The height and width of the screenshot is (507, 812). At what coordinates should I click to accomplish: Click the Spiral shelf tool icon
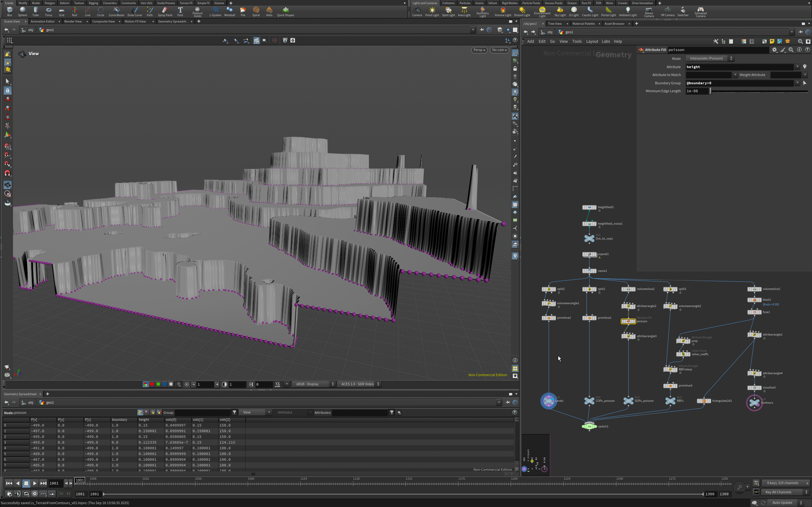256,11
